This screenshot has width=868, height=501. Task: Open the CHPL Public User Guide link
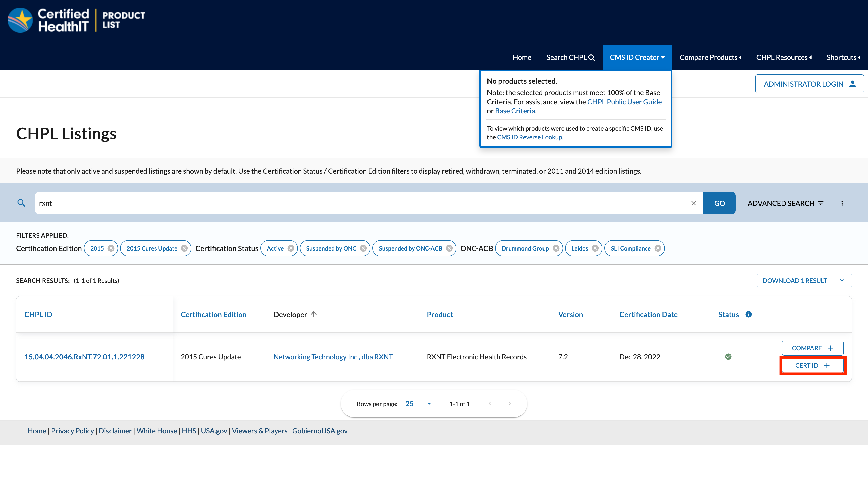point(624,102)
